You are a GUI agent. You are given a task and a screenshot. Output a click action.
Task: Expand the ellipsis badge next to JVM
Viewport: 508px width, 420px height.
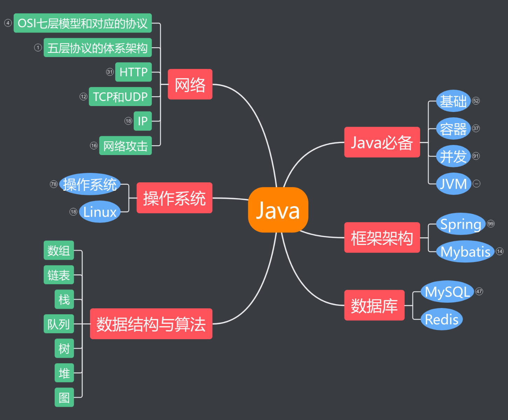[476, 183]
